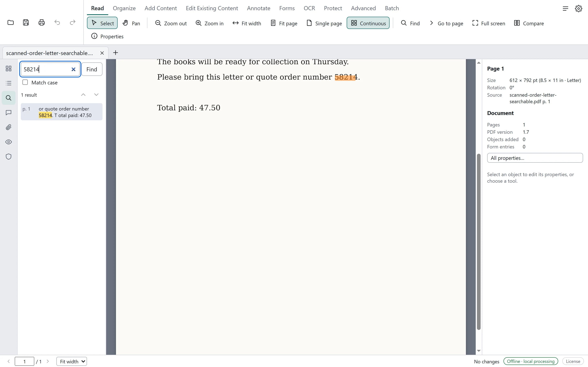
Task: Toggle the eye layers visibility panel
Action: 9,142
